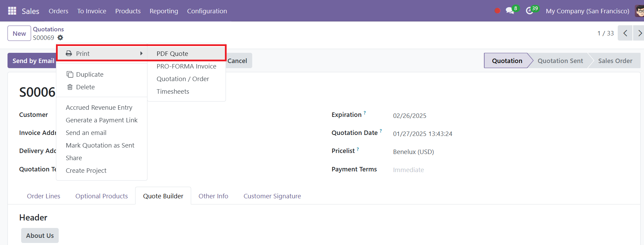This screenshot has height=245, width=644.
Task: Click the About Us header button
Action: [40, 235]
